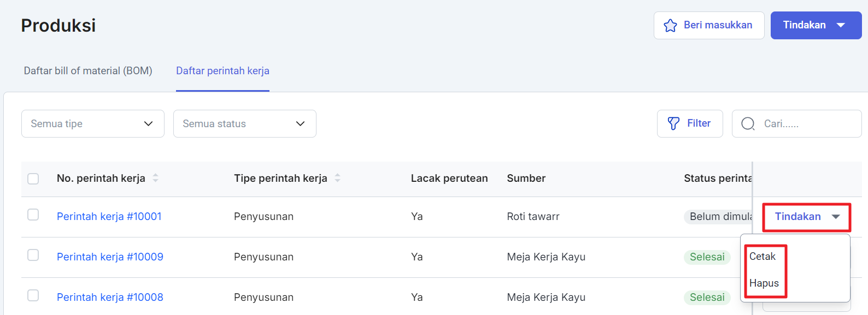Click the star icon in Beri masukkan

click(670, 26)
